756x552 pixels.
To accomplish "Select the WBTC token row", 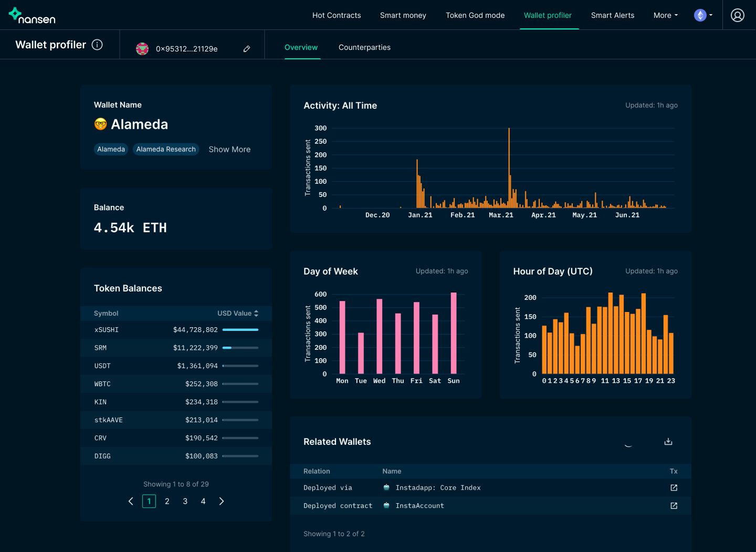I will (x=176, y=384).
